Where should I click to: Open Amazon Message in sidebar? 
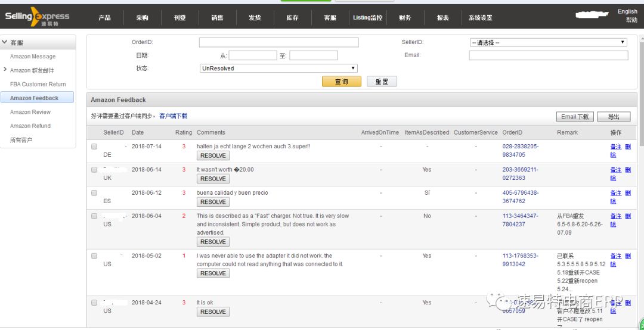pos(33,56)
